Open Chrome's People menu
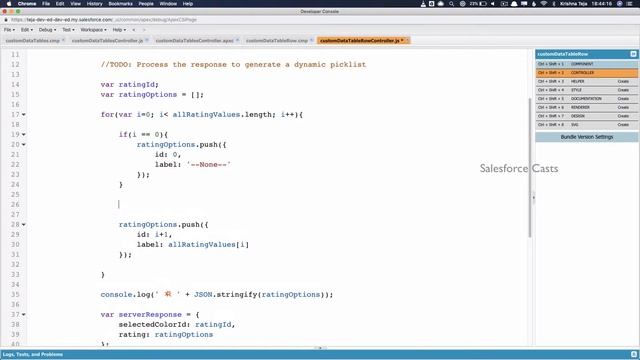Viewport: 640px width, 360px height. [146, 4]
